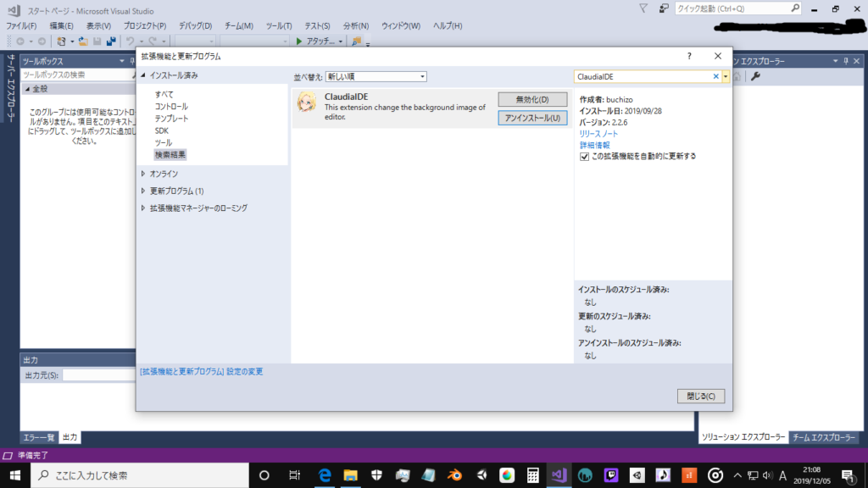Image resolution: width=868 pixels, height=488 pixels.
Task: Open Microsoft Edge from the taskbar
Action: 325,475
